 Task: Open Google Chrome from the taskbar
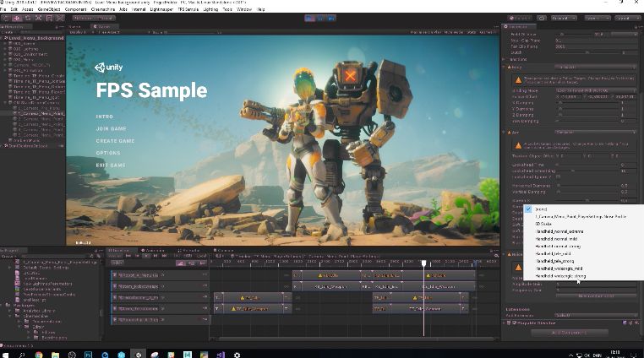tap(39, 355)
